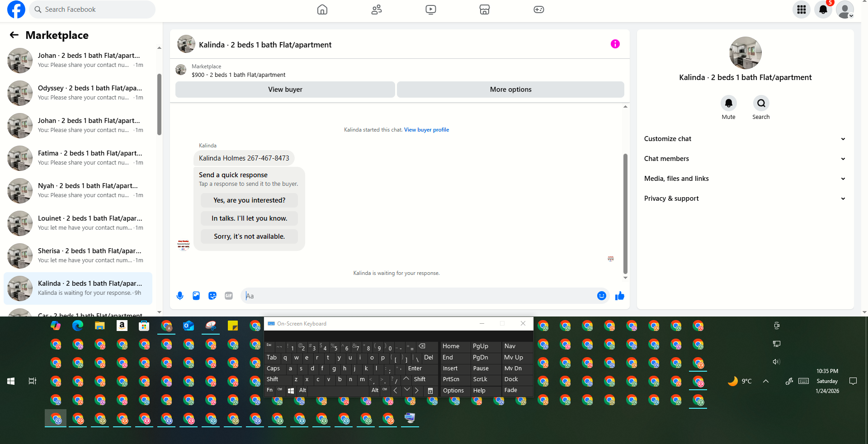The image size is (868, 444).
Task: Click the chat list vertical scrollbar
Action: point(159,104)
